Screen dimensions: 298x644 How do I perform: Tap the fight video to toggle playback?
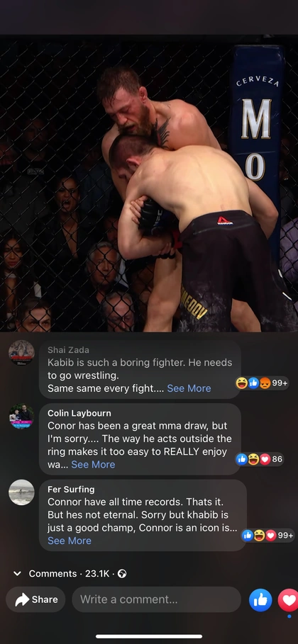click(149, 183)
